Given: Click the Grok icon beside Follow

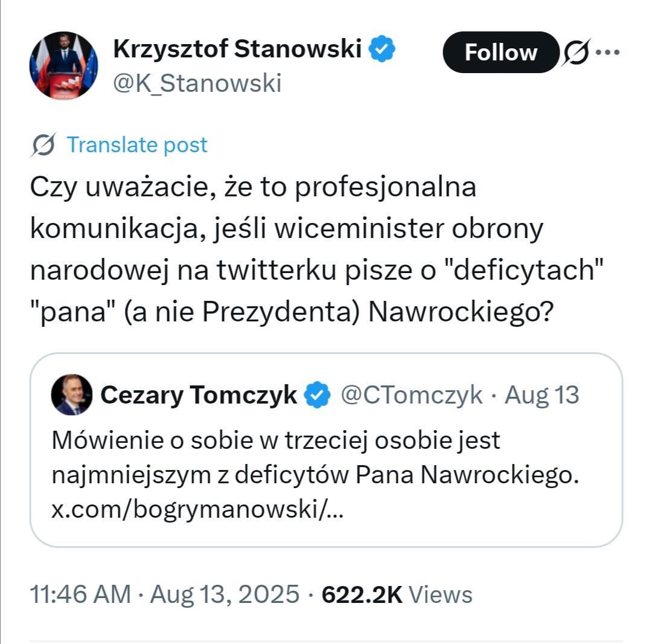Looking at the screenshot, I should tap(576, 53).
